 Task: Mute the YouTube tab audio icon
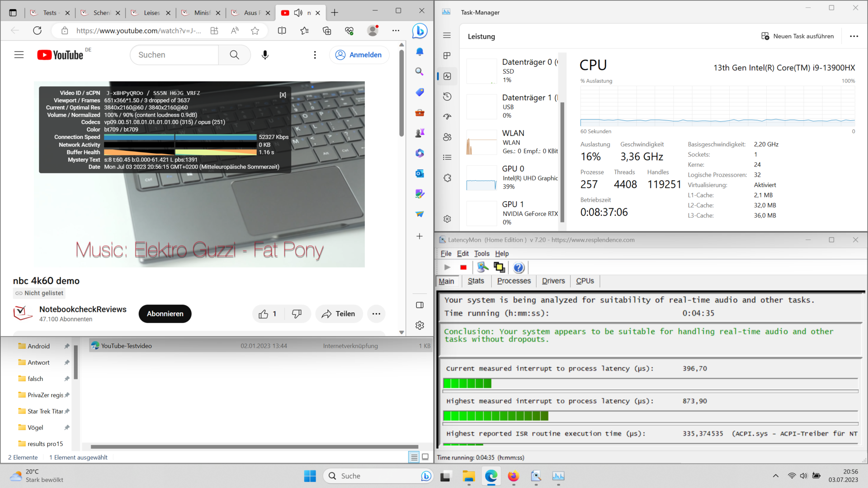tap(298, 13)
